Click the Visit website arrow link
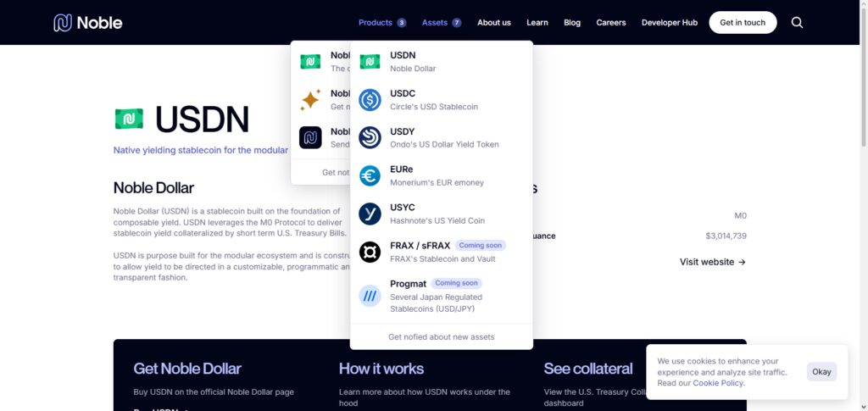 [712, 262]
